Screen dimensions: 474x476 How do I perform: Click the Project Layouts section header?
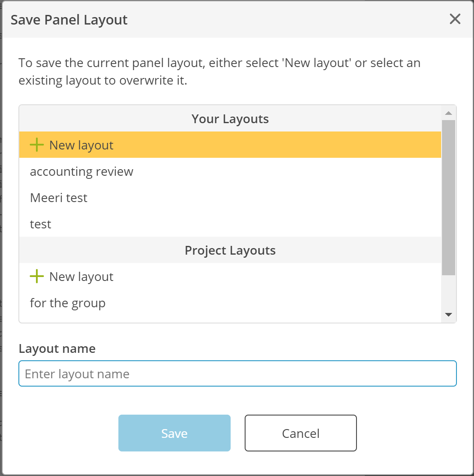tap(230, 250)
